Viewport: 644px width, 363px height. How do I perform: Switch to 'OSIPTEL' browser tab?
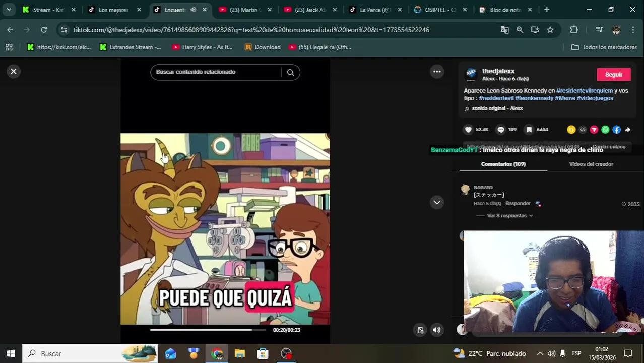point(440,10)
